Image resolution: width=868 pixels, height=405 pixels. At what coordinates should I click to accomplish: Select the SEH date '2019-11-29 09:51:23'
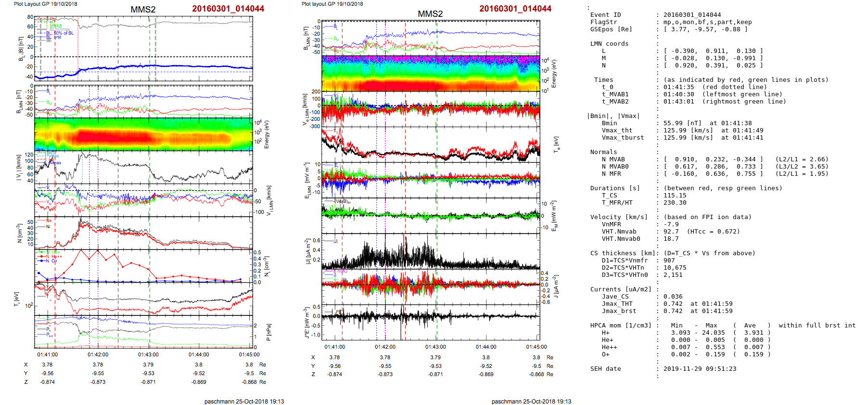pos(700,369)
